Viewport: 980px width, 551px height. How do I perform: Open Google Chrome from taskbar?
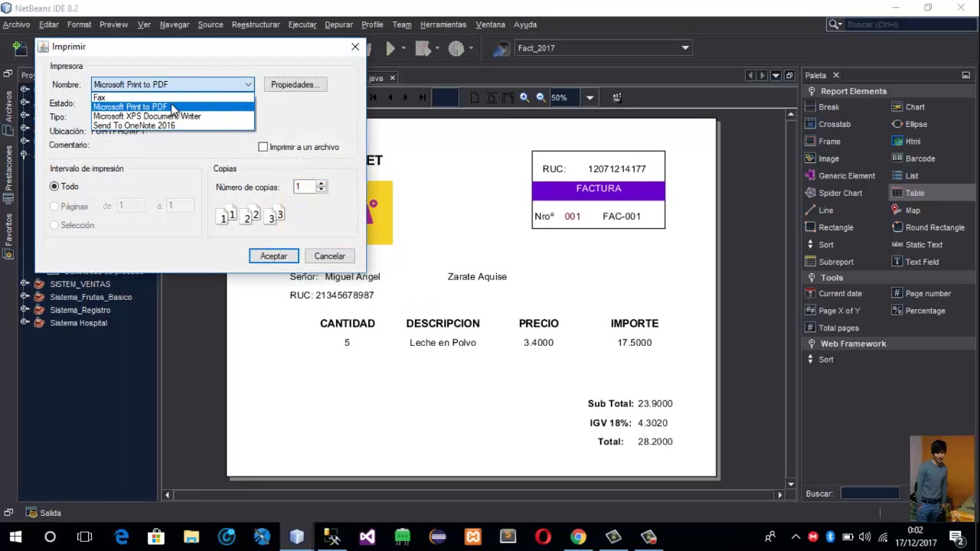pos(578,537)
